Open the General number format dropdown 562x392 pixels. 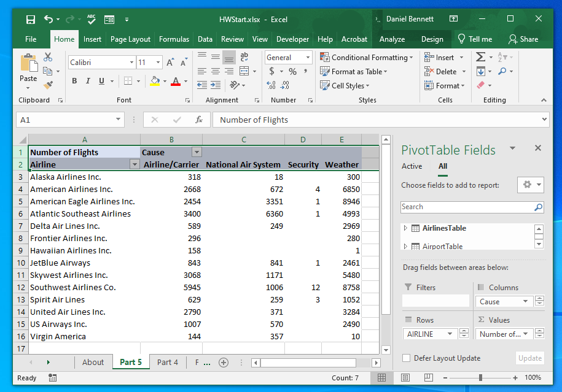coord(307,58)
